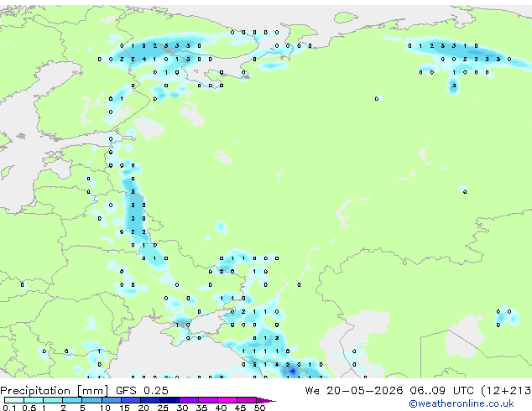
Task: Pick the legend swatch between 1 and 2
Action: click(53, 400)
